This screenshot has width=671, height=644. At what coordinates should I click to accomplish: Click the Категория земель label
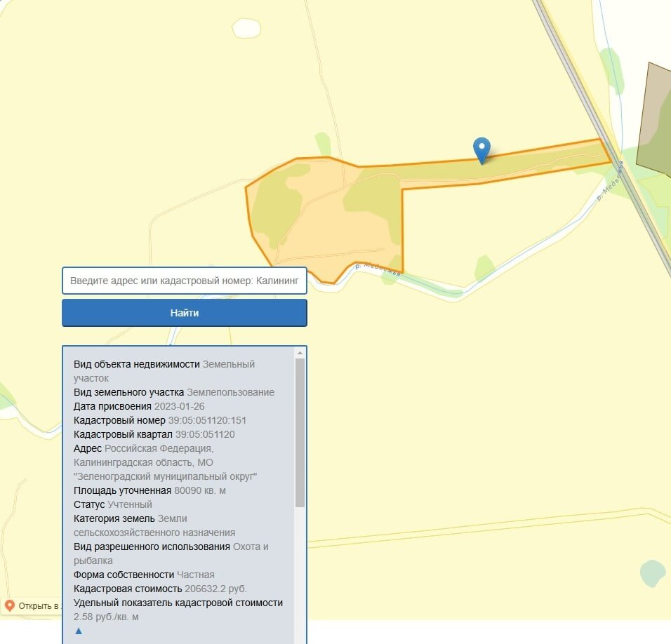pos(114,518)
